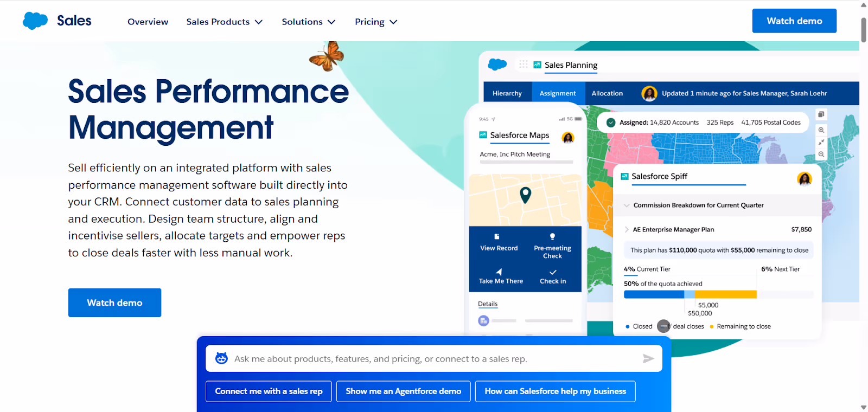Click the dark minus circle in legend
The image size is (868, 412).
[x=663, y=326]
